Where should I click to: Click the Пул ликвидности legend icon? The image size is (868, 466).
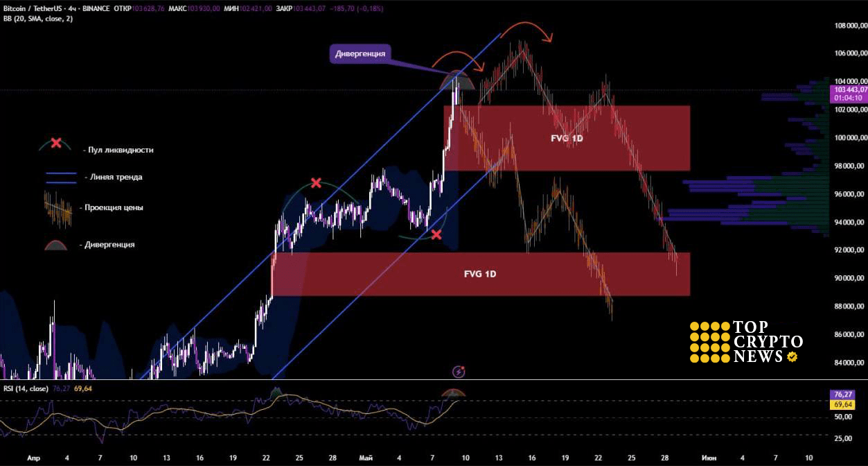(55, 142)
